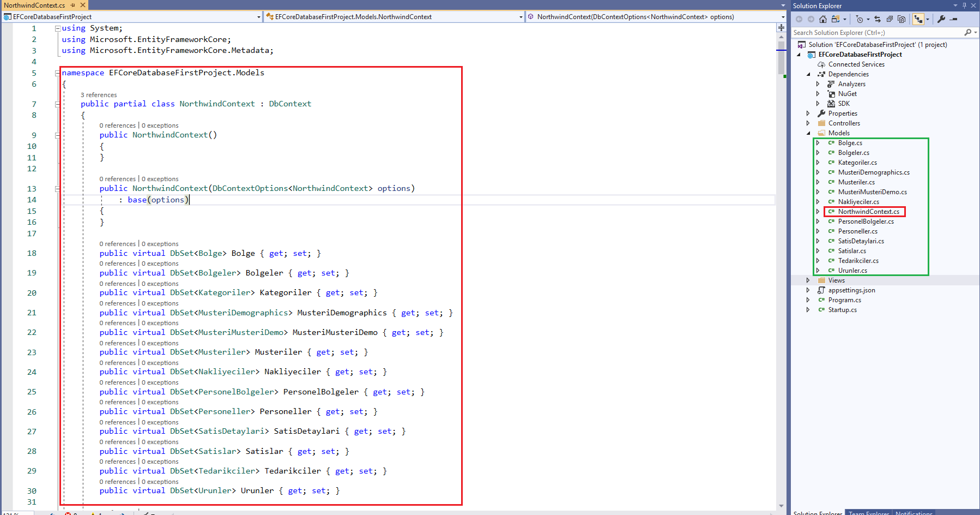Open Startup.cs in Solution Explorer
This screenshot has height=515, width=980.
(842, 310)
